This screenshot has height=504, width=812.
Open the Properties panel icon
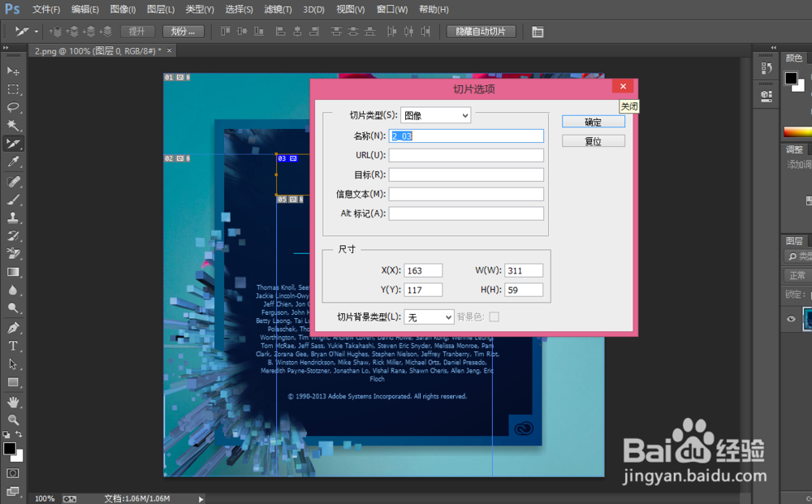pos(767,96)
